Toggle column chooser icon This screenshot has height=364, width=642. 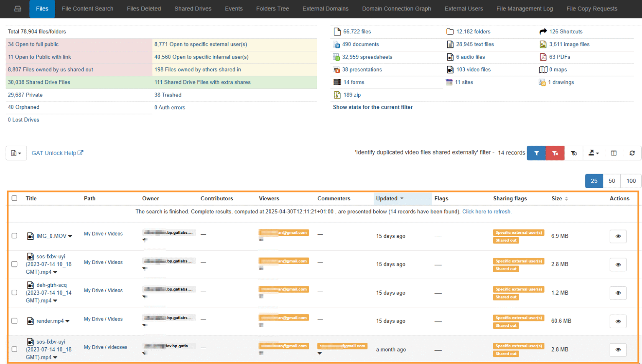[614, 153]
